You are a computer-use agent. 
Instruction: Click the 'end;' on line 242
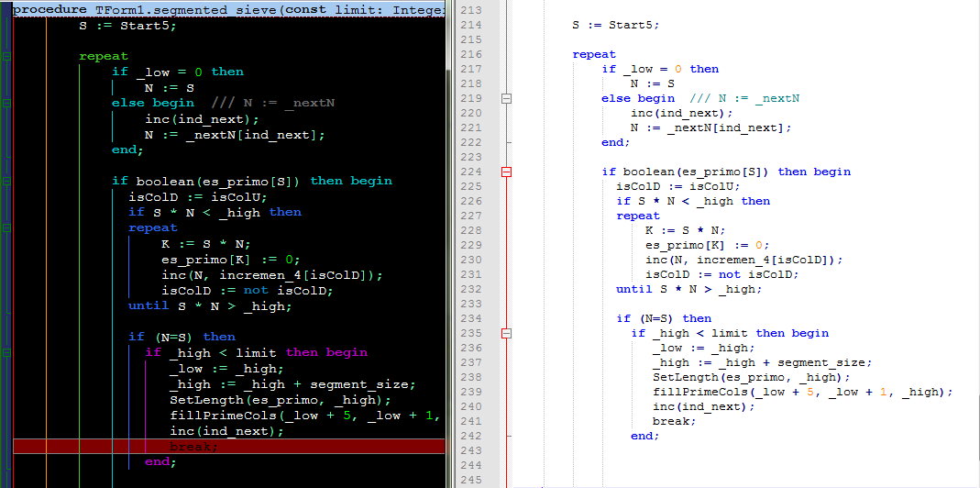click(645, 436)
